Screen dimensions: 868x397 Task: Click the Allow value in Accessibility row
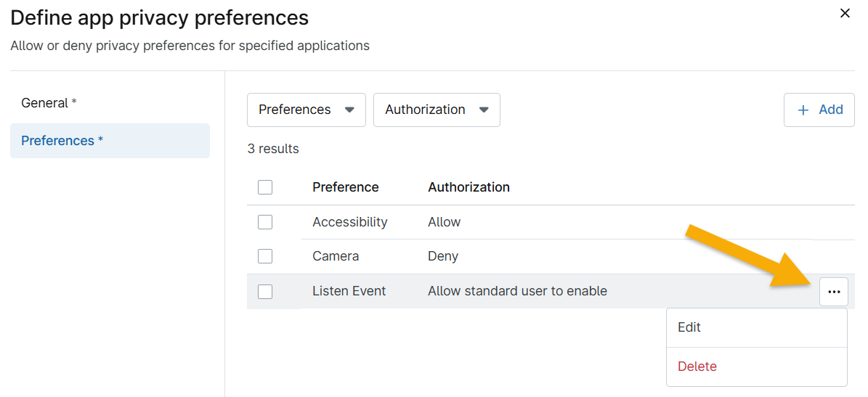coord(444,222)
